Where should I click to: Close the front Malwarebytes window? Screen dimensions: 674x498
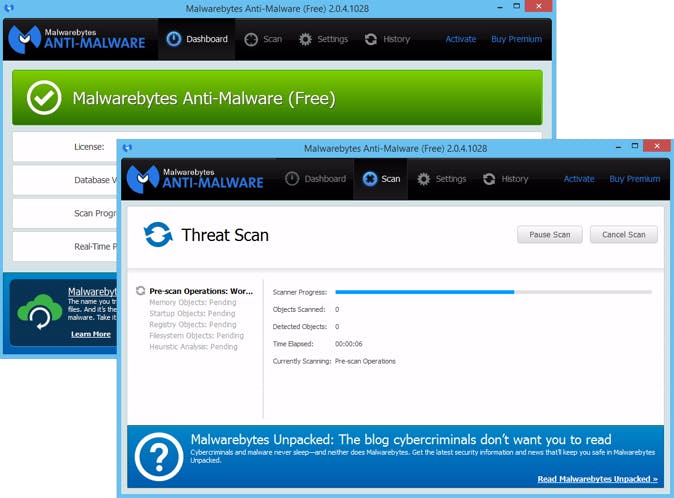pyautogui.click(x=657, y=146)
